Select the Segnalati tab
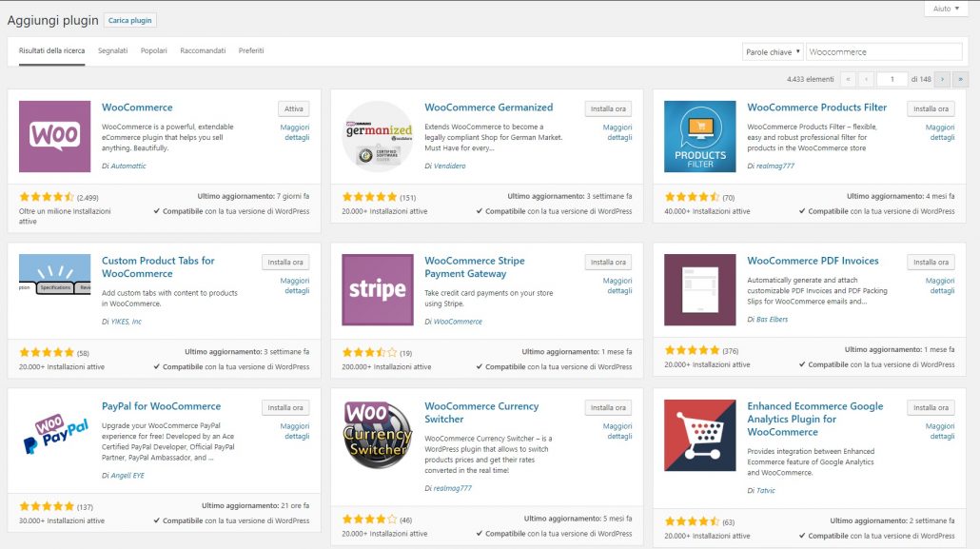 (x=116, y=51)
